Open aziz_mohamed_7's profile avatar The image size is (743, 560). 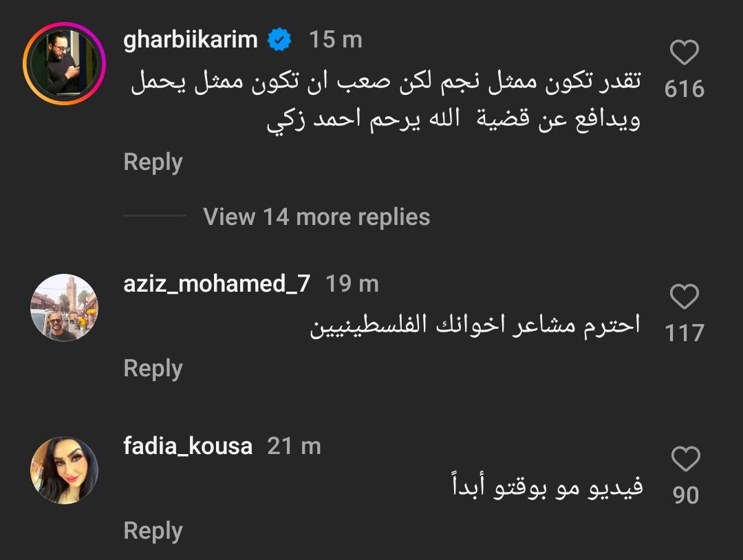pos(64,308)
